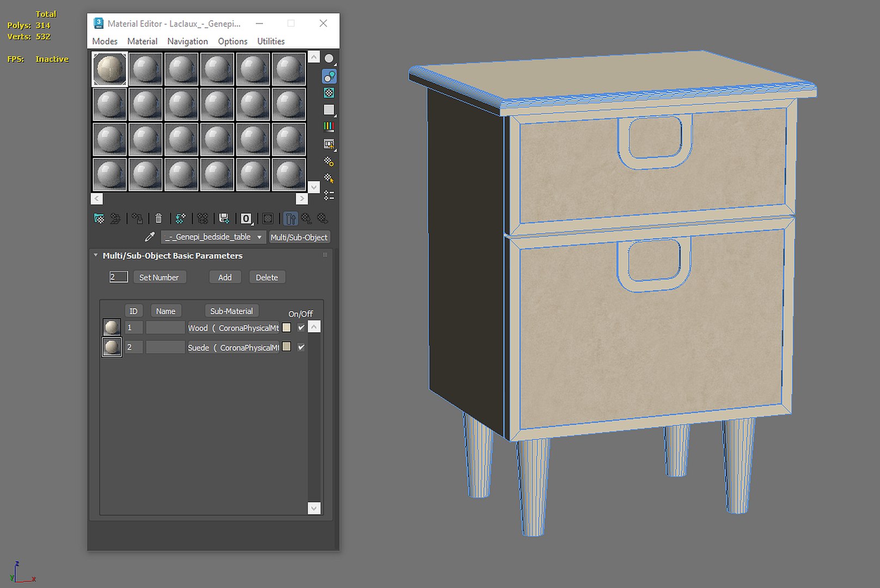Select the first material sample slot

pos(110,69)
